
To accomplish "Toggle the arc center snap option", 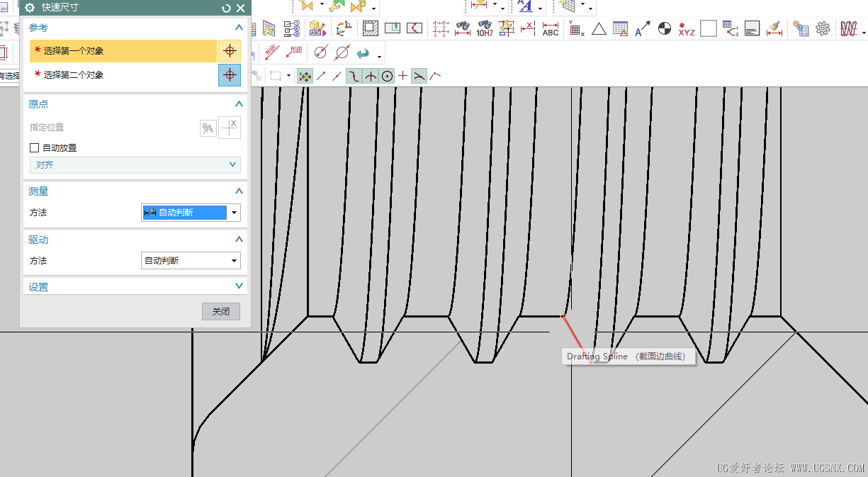I will point(387,76).
